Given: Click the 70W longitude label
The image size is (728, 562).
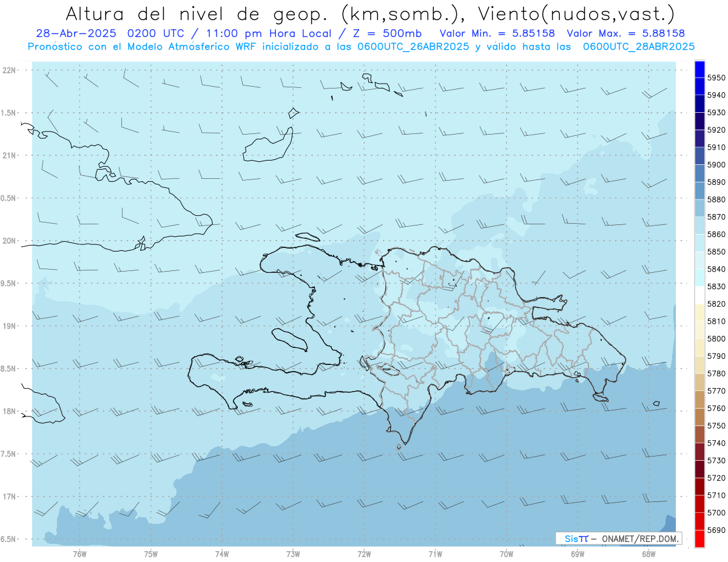Looking at the screenshot, I should click(x=507, y=554).
